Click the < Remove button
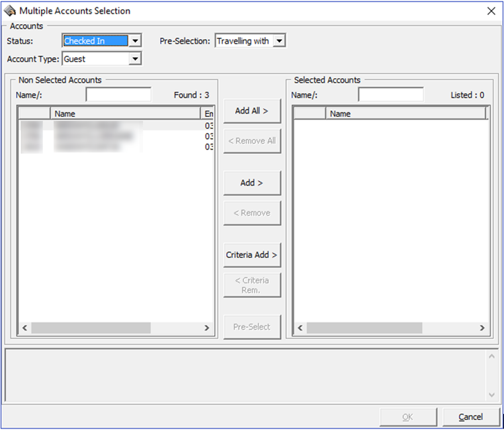This screenshot has width=504, height=430. pyautogui.click(x=252, y=213)
